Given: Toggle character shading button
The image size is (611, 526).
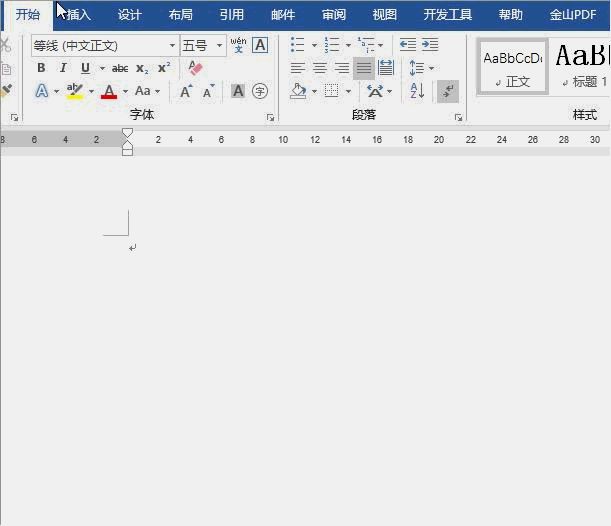Looking at the screenshot, I should pyautogui.click(x=238, y=92).
